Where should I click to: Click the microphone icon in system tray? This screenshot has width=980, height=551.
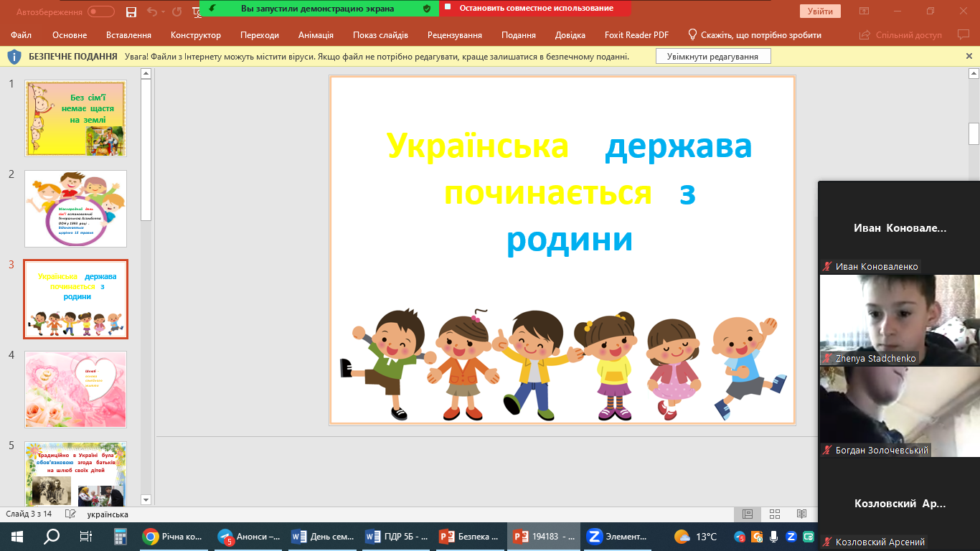click(x=774, y=537)
